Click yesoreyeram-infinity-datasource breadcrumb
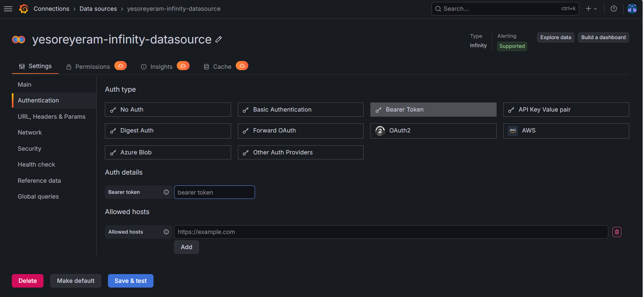 (174, 9)
